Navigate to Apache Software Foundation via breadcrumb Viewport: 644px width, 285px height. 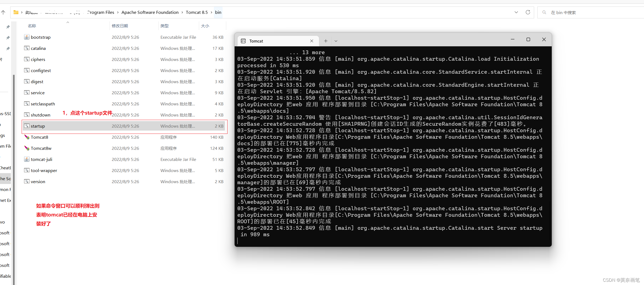click(150, 12)
